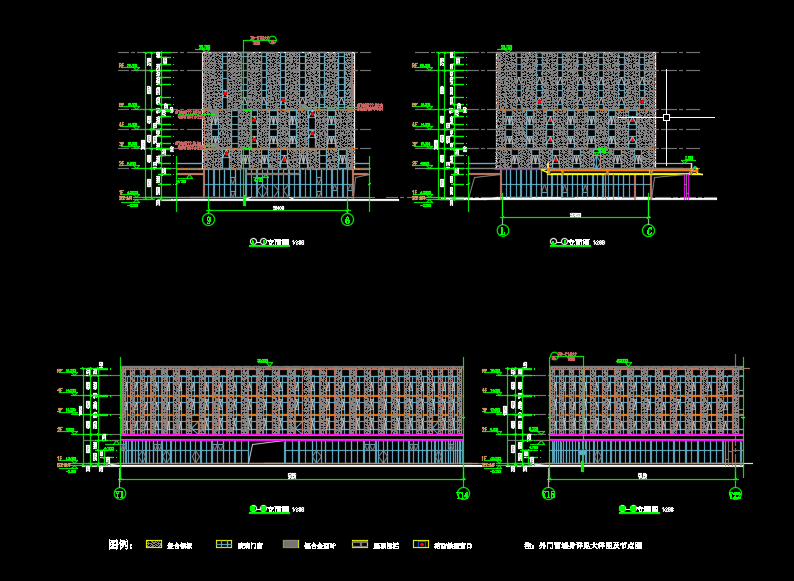
Task: Select the elevation title below the L–C drawing
Action: pyautogui.click(x=577, y=242)
